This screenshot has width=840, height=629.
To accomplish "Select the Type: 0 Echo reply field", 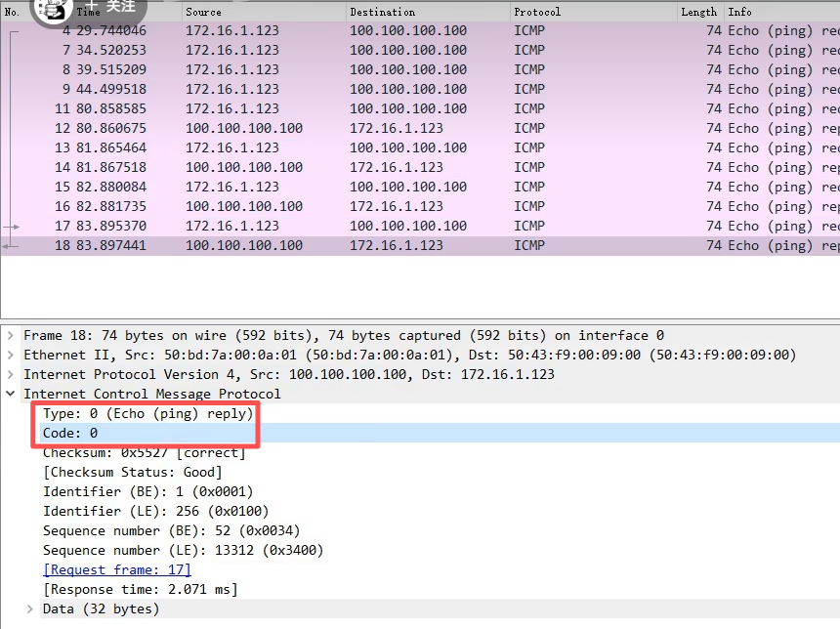I will (x=147, y=413).
